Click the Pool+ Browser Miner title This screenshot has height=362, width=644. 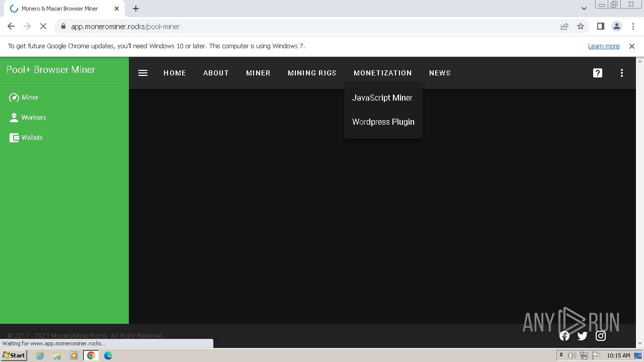[x=51, y=70]
